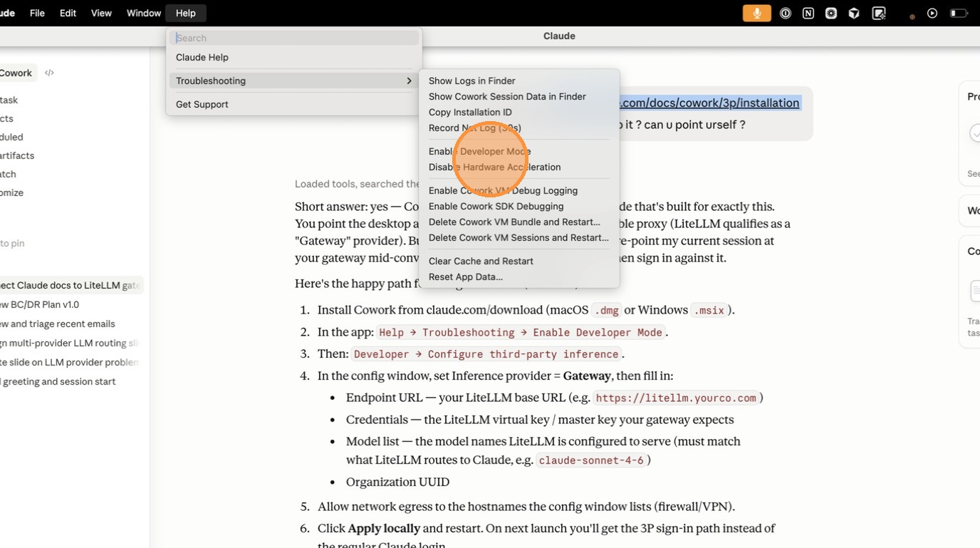
Task: Open the Window menu
Action: (144, 13)
